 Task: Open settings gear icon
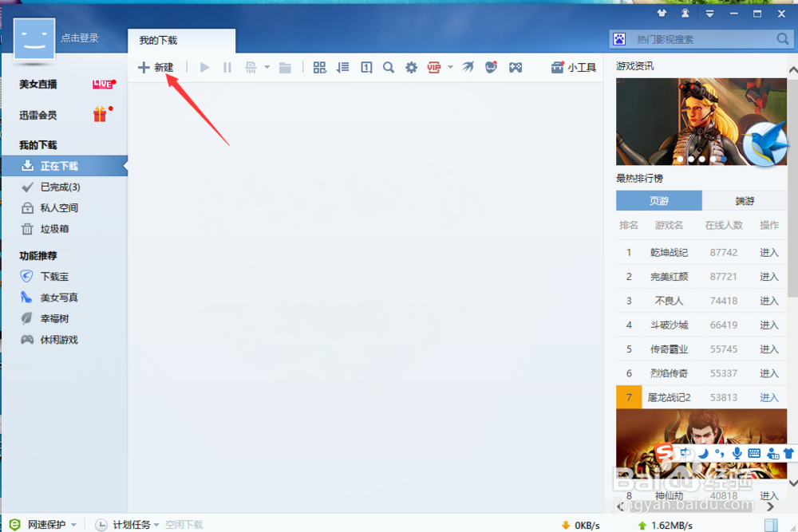click(x=411, y=67)
